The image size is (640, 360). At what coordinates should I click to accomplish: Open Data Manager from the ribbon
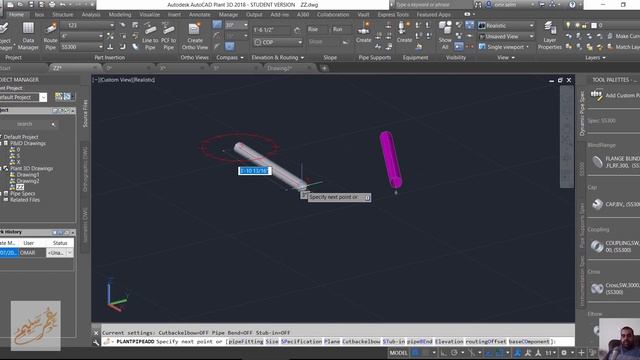[28, 36]
